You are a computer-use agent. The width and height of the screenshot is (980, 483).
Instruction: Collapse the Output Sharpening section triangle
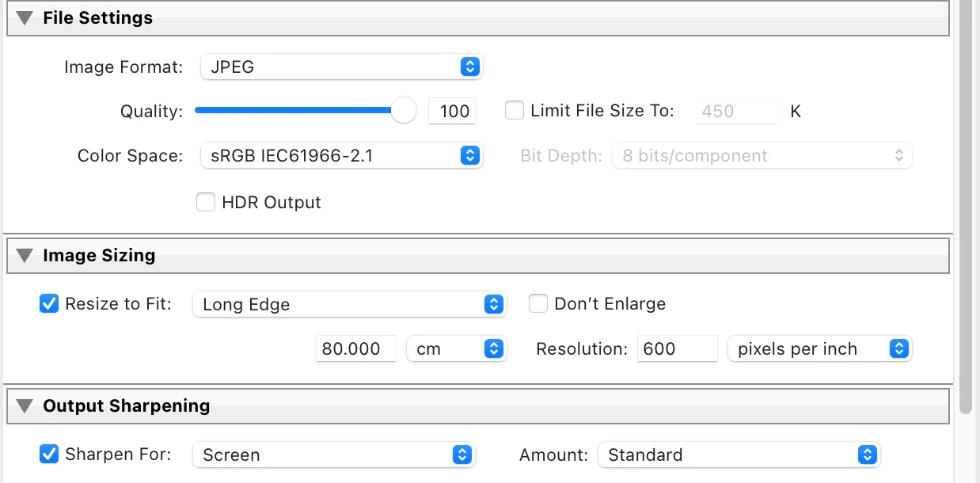(25, 406)
